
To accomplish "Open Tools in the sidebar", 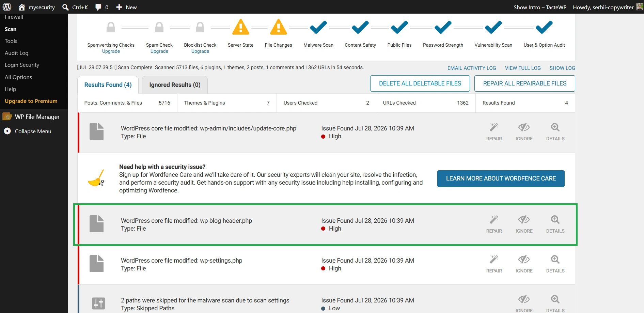I will coord(11,41).
